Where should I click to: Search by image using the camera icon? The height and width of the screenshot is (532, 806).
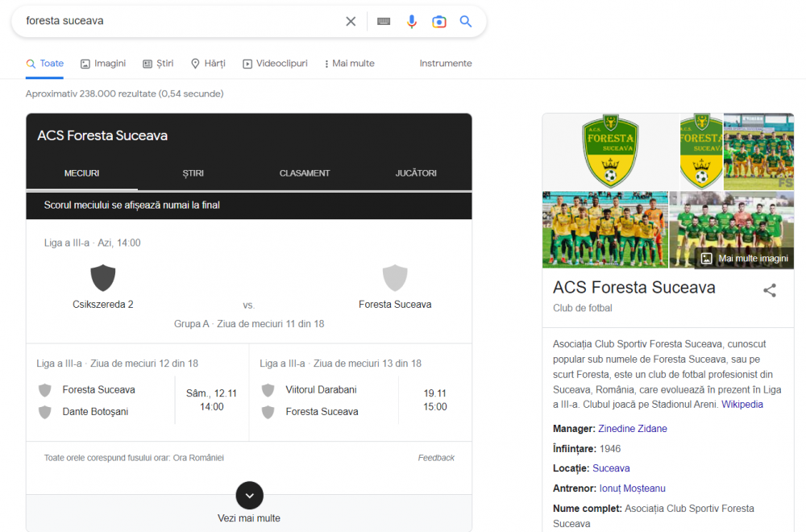pyautogui.click(x=439, y=21)
